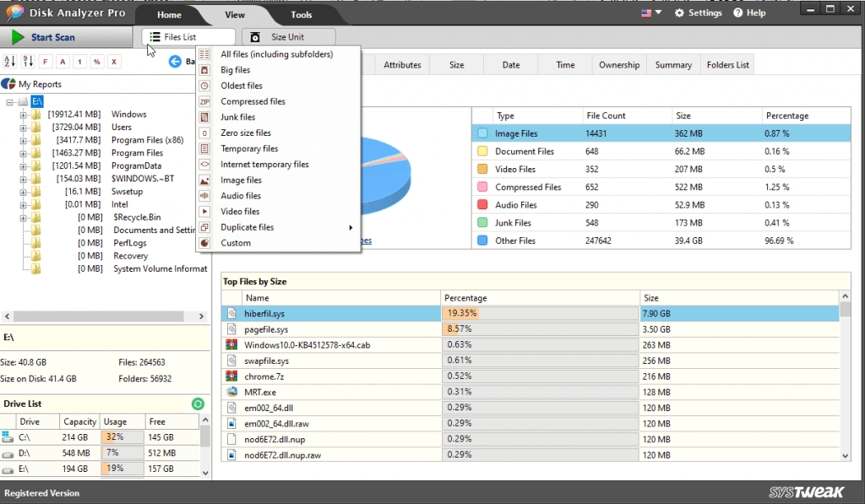Select the Big files filter icon

[204, 69]
